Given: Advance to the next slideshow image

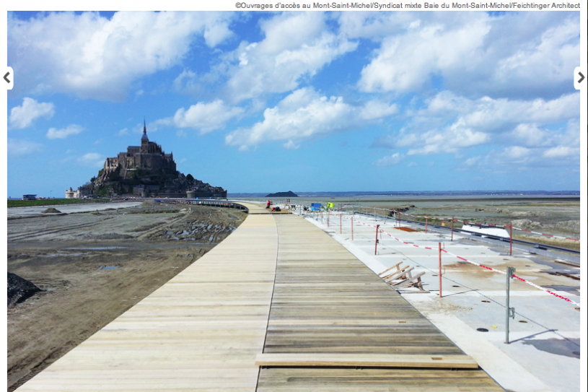Looking at the screenshot, I should pos(581,78).
